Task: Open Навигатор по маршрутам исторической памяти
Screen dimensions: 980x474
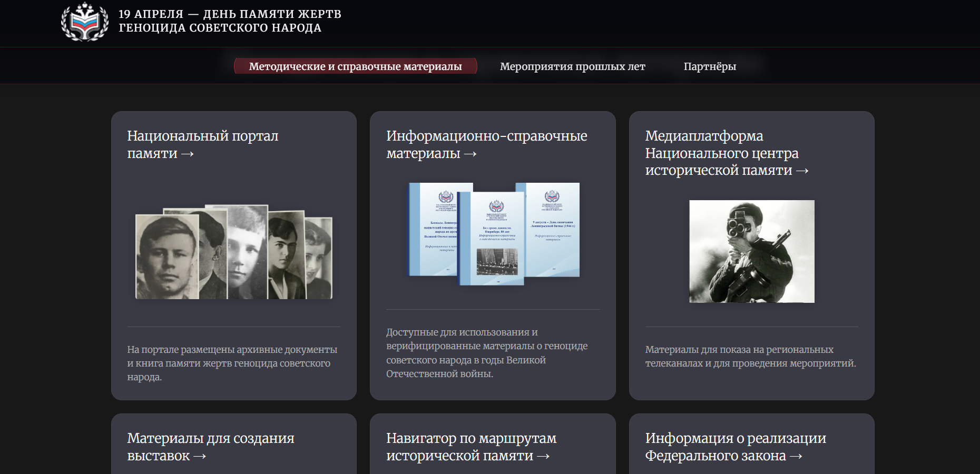Action: [x=471, y=439]
